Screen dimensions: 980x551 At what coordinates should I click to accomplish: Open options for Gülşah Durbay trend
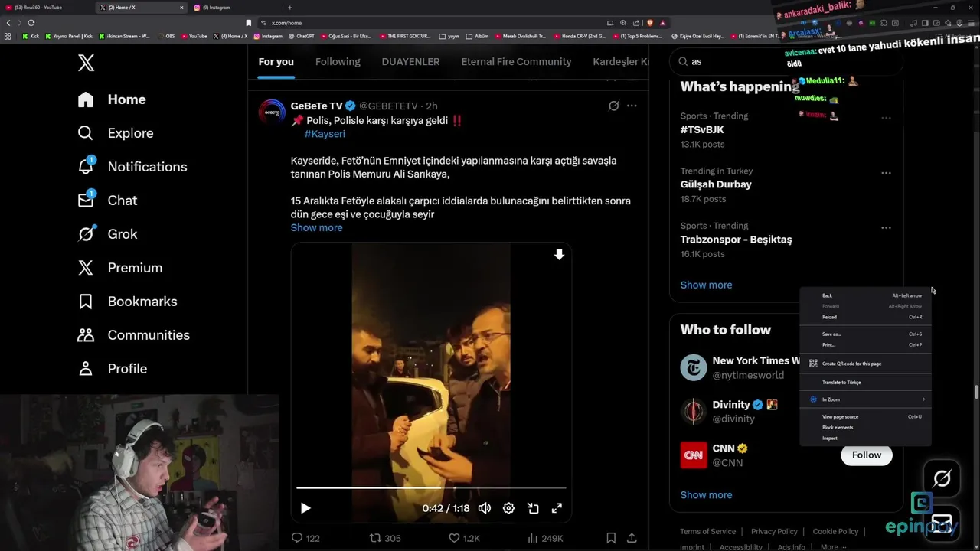pyautogui.click(x=886, y=173)
